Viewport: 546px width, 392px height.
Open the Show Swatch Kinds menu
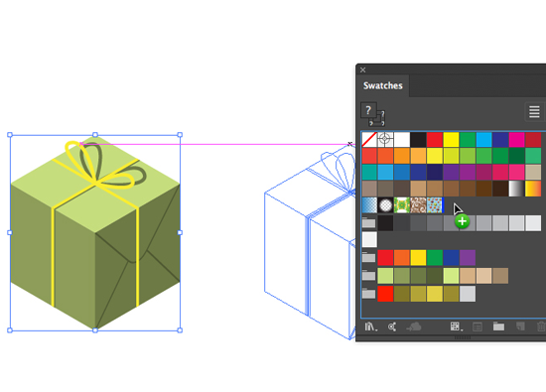point(457,327)
